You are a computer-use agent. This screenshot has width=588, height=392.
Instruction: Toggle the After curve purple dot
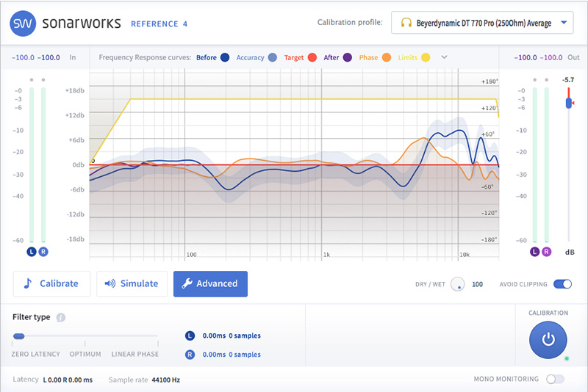point(347,57)
